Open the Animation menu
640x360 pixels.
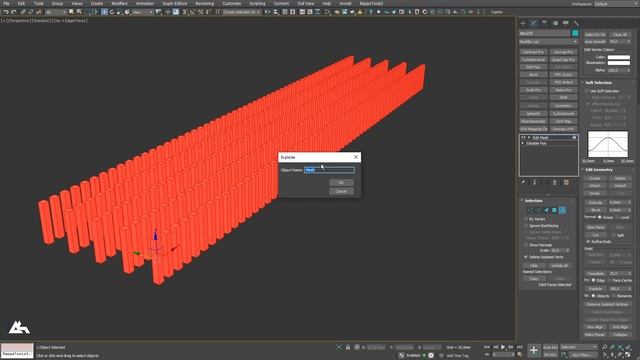tap(145, 4)
